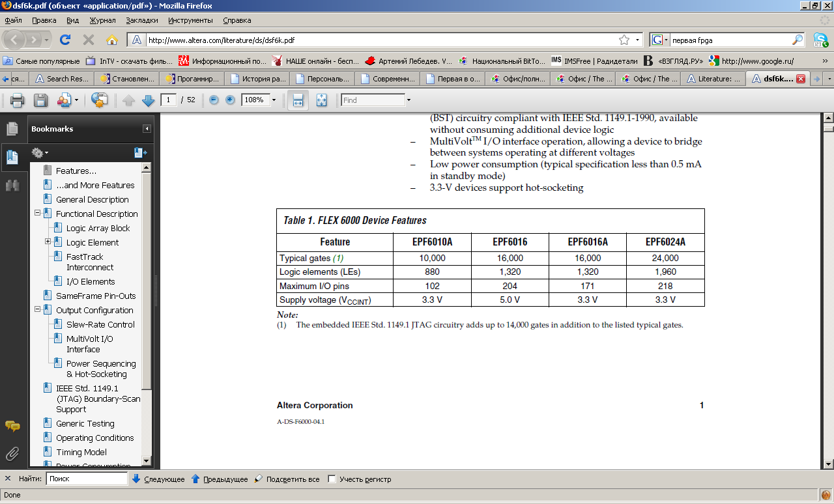Click the PDF page number field
Viewport: 834px width, 504px height.
(x=169, y=100)
